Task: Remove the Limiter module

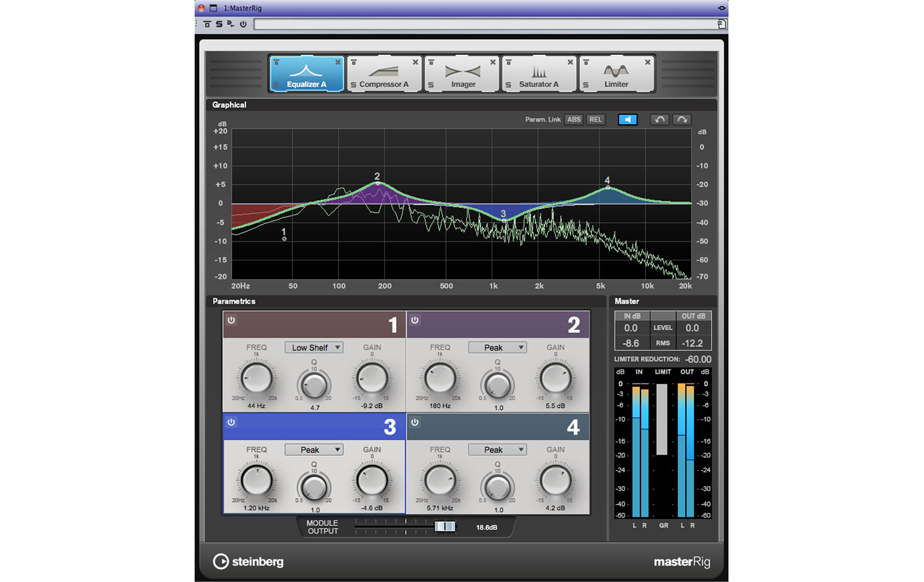Action: 647,62
